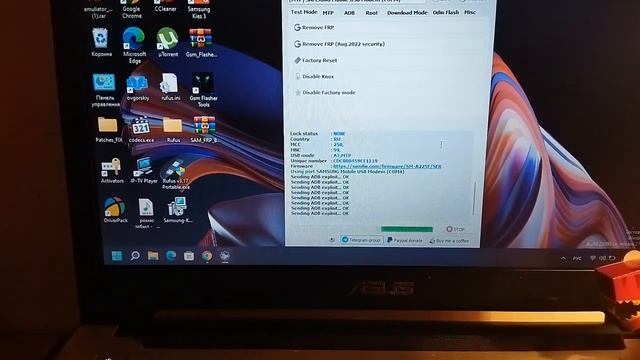Click the Paypal donate button
The image size is (640, 360).
click(x=404, y=240)
